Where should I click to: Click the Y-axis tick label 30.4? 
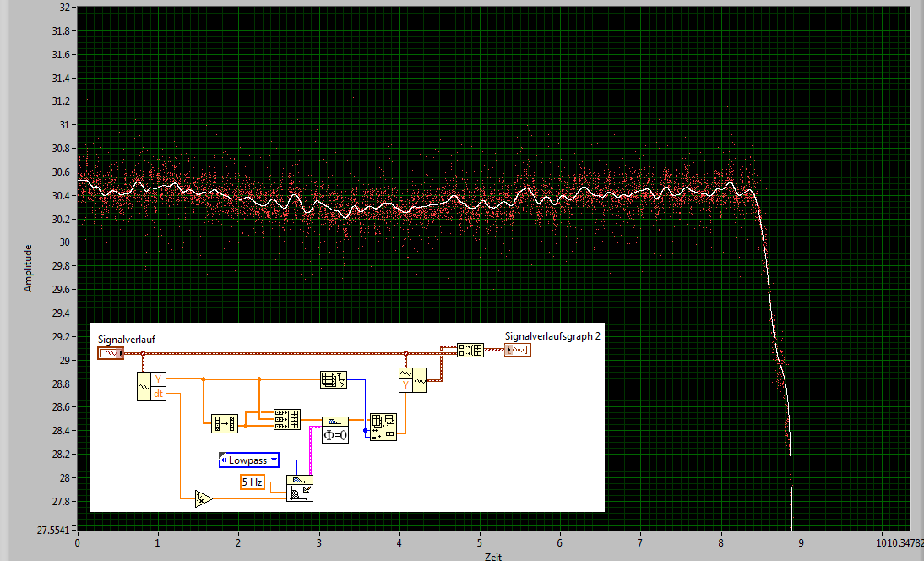click(x=62, y=196)
